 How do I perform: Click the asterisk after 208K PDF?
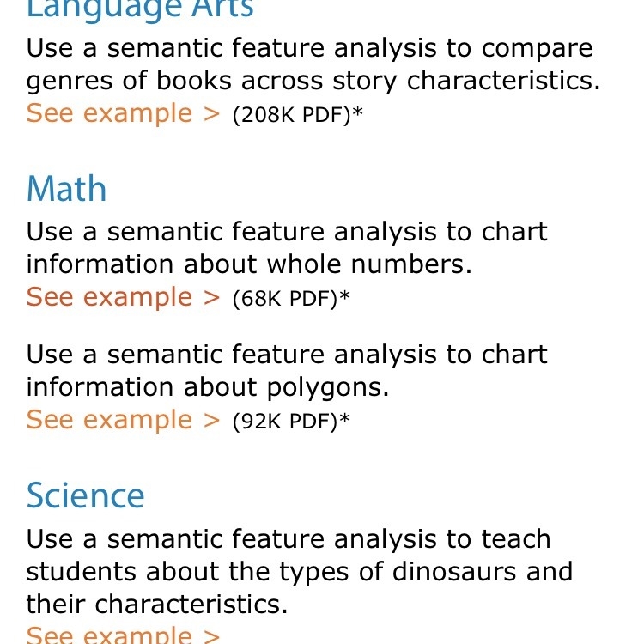coord(358,112)
